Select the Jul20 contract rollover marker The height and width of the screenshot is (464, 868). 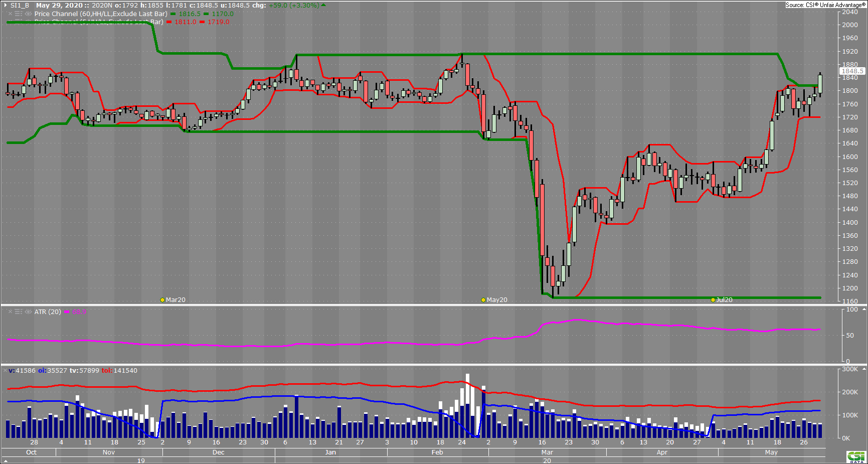(713, 300)
